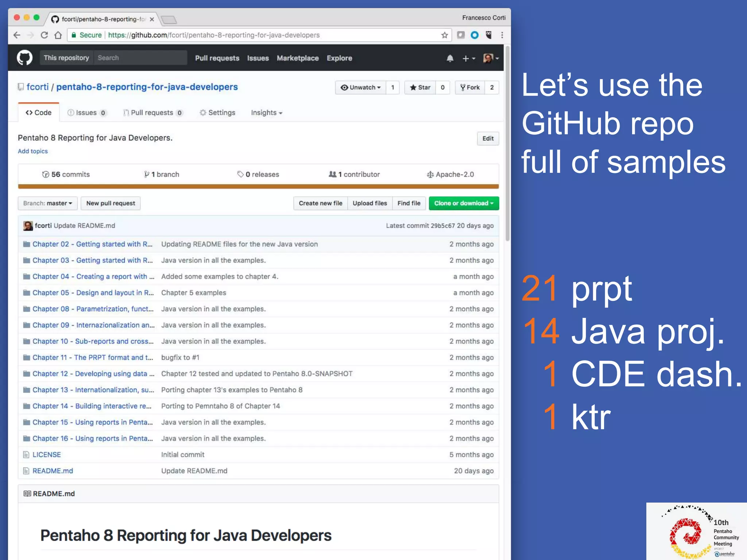Image resolution: width=747 pixels, height=560 pixels.
Task: Click the browser forward arrow
Action: coord(31,35)
